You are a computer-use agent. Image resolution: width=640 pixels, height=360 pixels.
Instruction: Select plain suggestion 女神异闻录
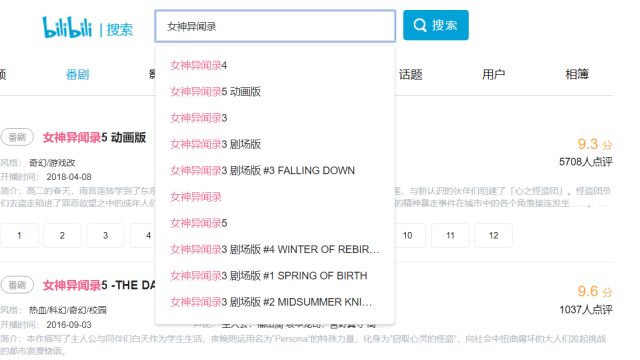click(x=196, y=197)
